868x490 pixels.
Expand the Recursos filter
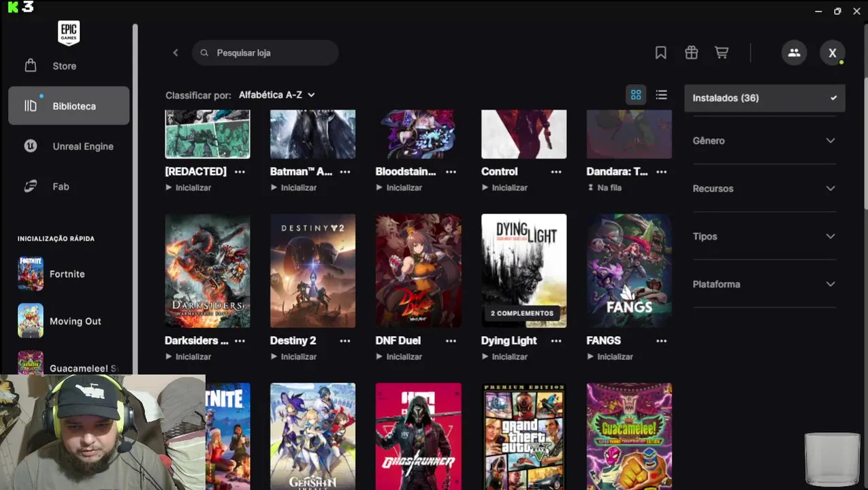click(764, 189)
